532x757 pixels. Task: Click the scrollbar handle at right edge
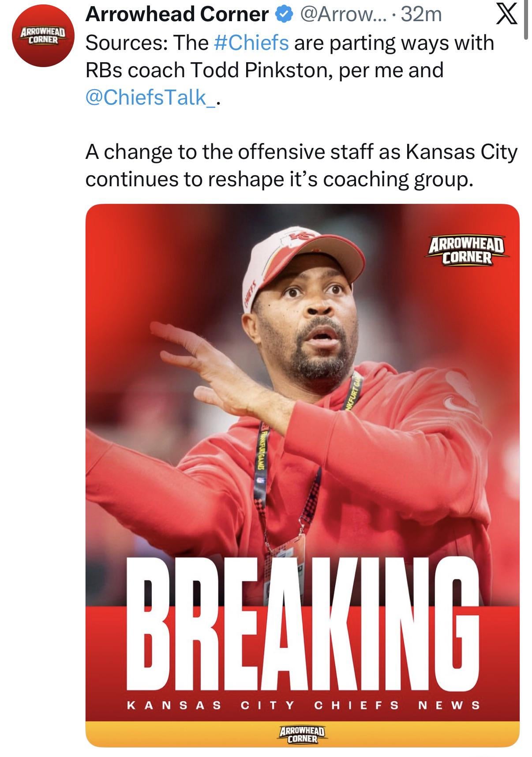pos(526,20)
